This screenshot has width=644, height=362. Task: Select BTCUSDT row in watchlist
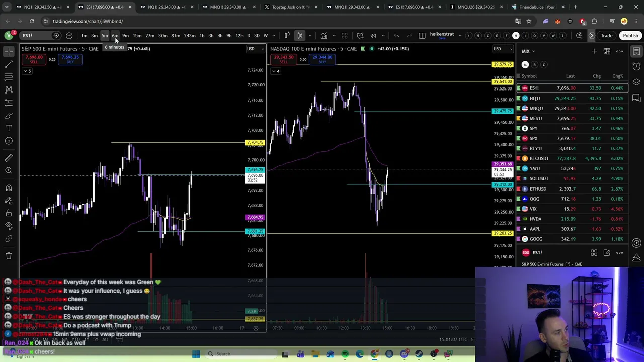tap(573, 159)
